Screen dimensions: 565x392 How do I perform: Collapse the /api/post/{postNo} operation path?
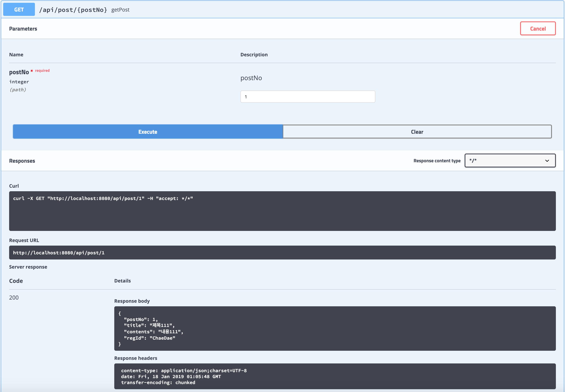pyautogui.click(x=73, y=10)
